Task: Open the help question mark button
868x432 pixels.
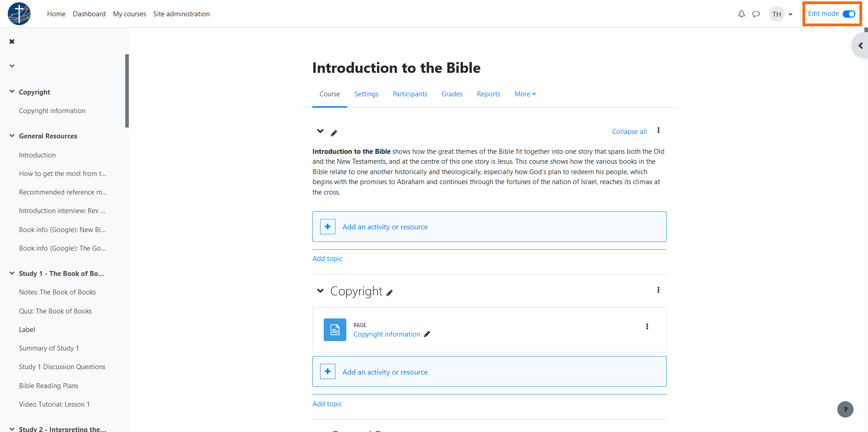Action: point(845,409)
